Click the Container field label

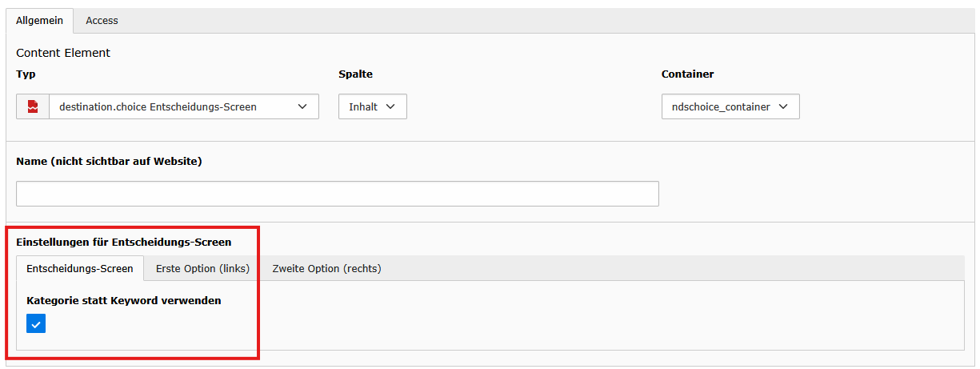click(687, 74)
